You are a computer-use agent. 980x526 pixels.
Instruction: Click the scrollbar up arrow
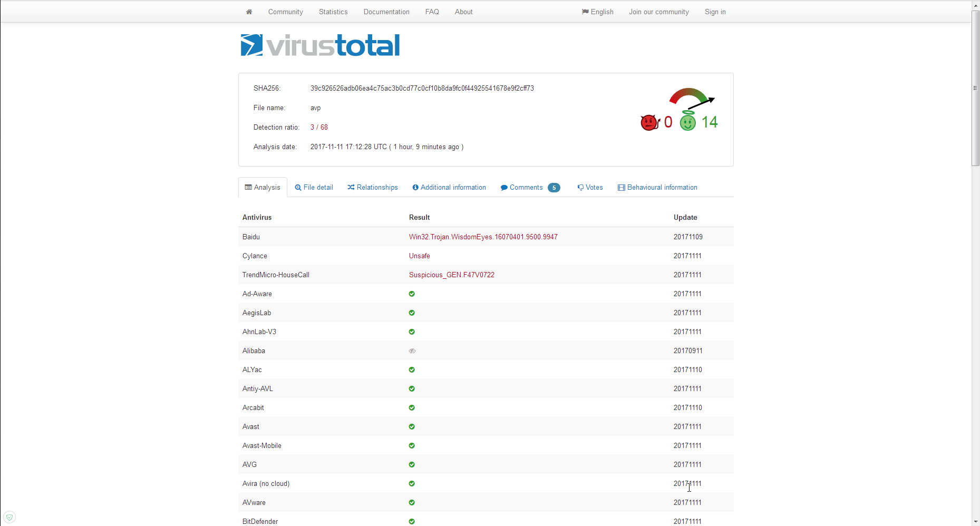click(x=975, y=5)
